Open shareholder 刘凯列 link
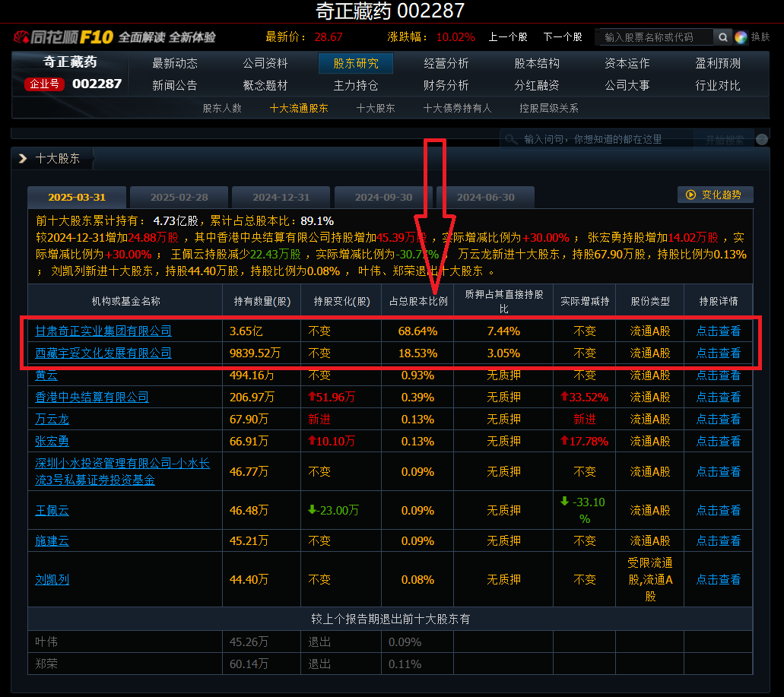The width and height of the screenshot is (784, 697). point(52,580)
